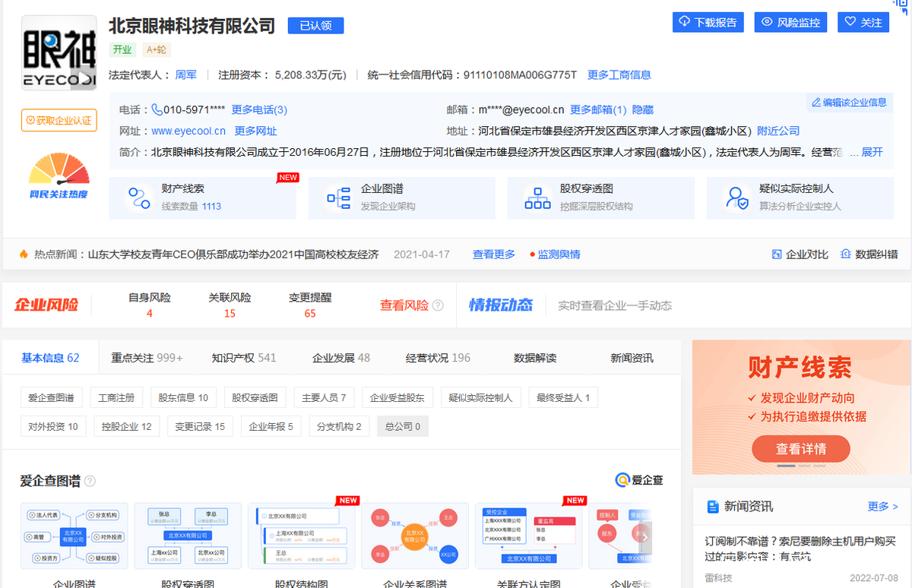
Task: Open legal representative 周军 link
Action: tap(186, 74)
